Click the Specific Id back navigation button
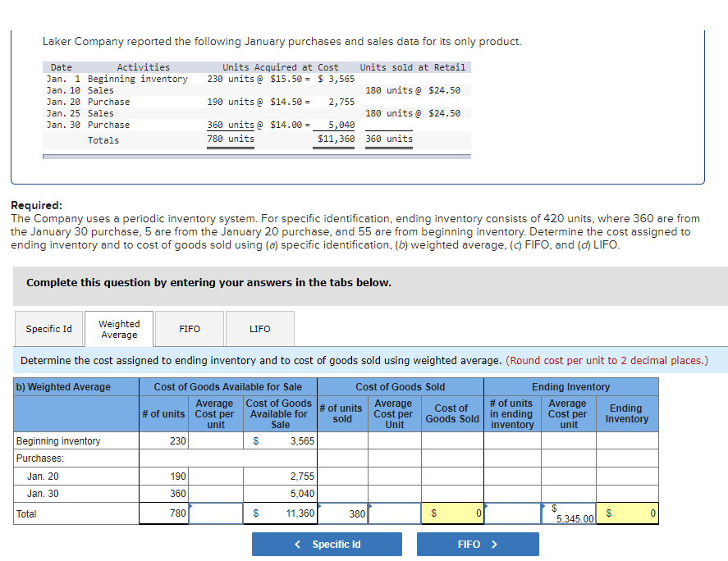The width and height of the screenshot is (728, 561). pos(327,543)
